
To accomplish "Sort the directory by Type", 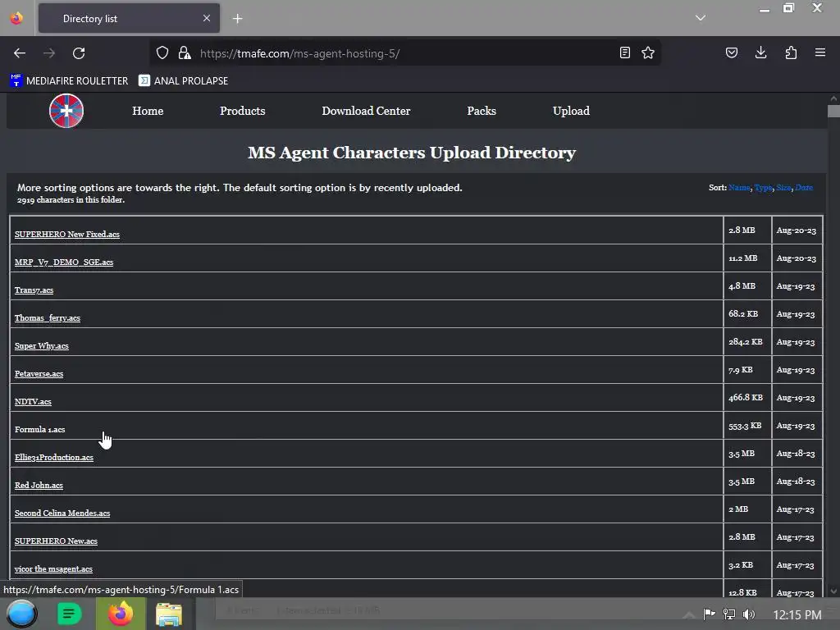I will [x=763, y=188].
